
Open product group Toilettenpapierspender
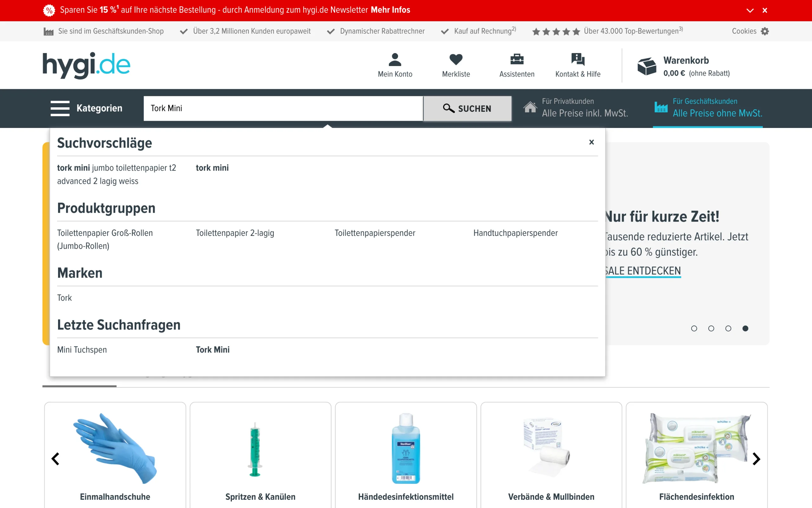point(375,233)
